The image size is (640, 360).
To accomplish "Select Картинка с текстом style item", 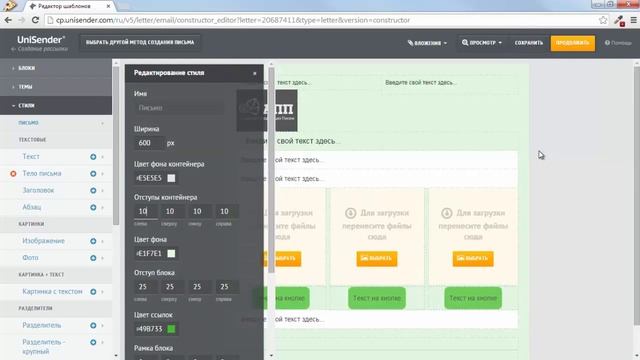I will [x=52, y=292].
